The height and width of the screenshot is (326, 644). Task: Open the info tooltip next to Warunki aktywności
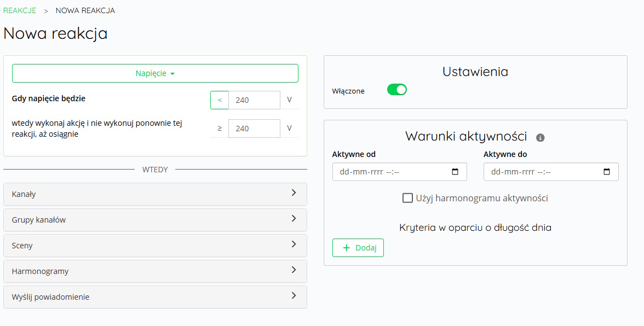(x=540, y=137)
